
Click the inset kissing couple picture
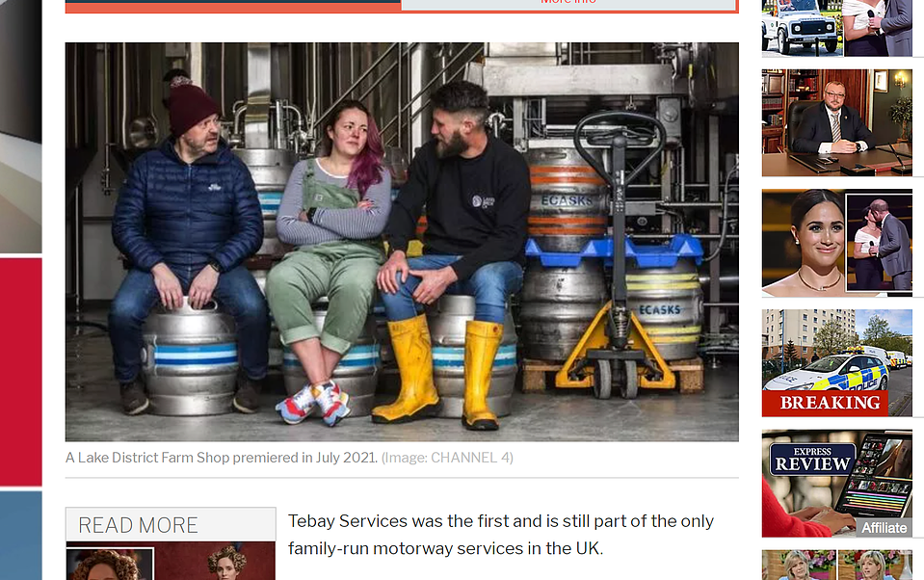click(x=880, y=243)
